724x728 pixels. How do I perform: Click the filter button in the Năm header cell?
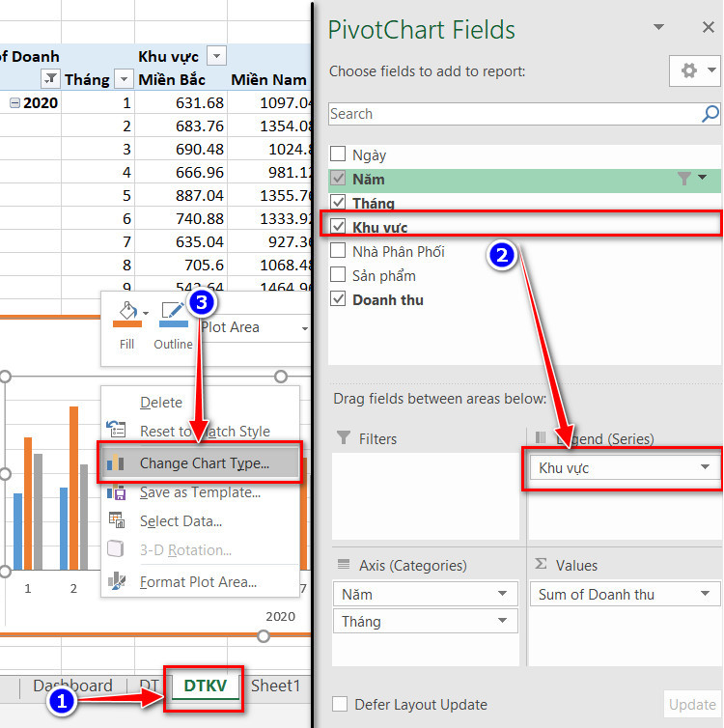(x=49, y=78)
